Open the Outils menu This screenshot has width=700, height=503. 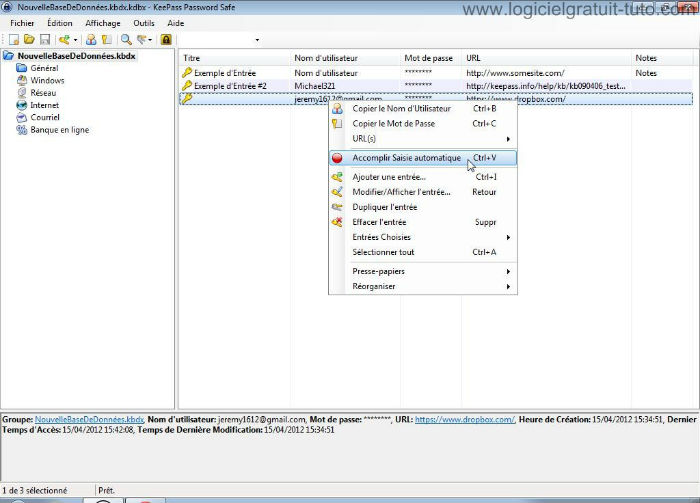(144, 23)
